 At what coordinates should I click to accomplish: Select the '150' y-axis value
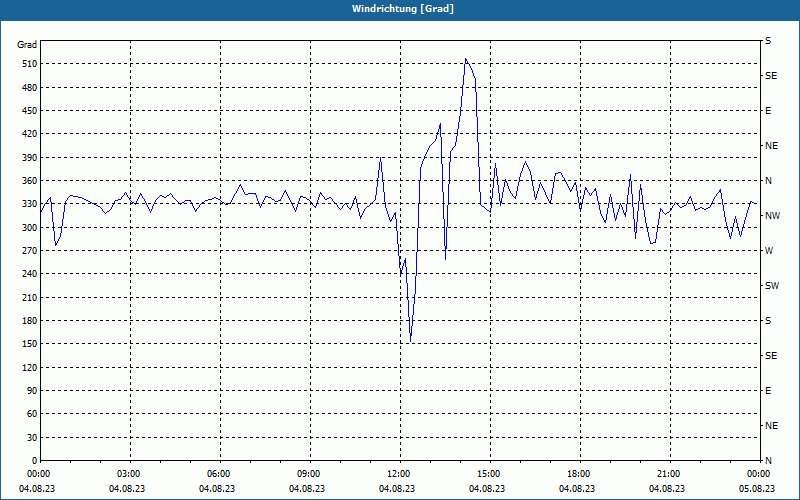[x=30, y=344]
